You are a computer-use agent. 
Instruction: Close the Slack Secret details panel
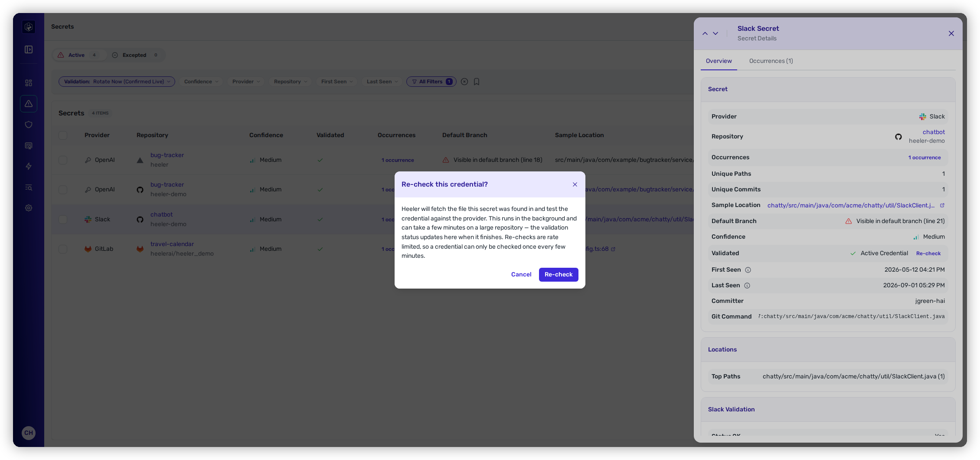(951, 33)
